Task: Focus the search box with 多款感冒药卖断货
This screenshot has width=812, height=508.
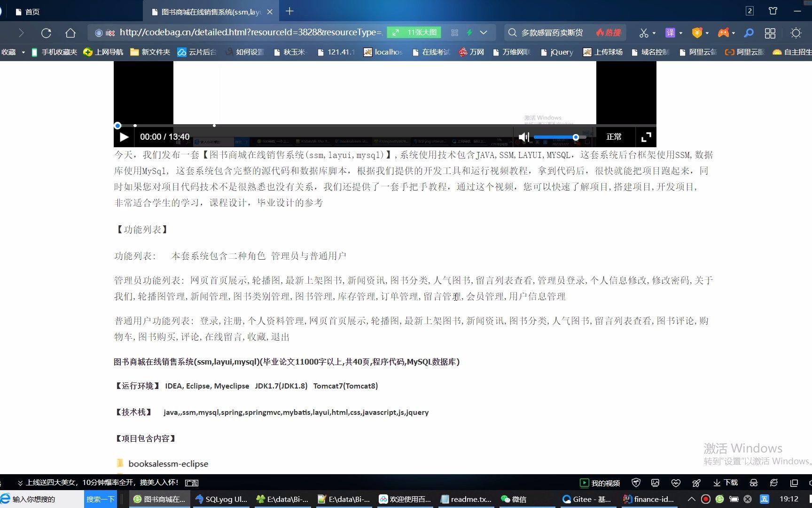Action: point(552,32)
